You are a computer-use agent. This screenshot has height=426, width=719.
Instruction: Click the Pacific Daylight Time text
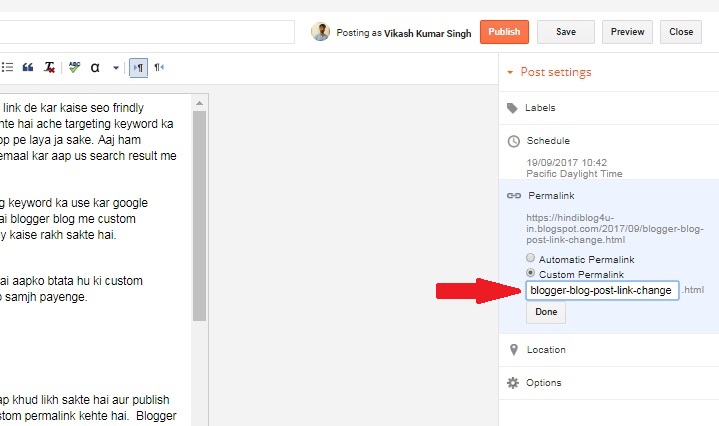tap(574, 174)
